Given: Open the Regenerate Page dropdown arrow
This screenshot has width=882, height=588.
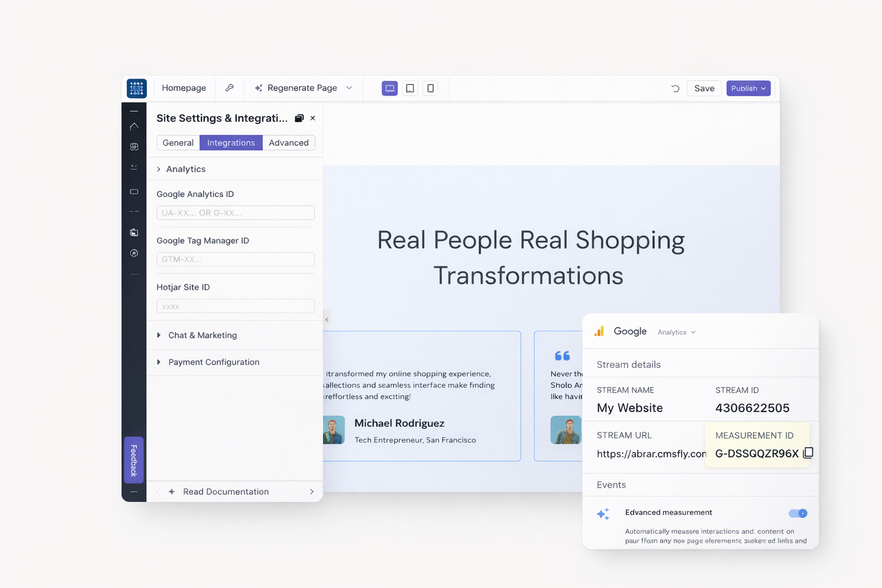Looking at the screenshot, I should [349, 88].
